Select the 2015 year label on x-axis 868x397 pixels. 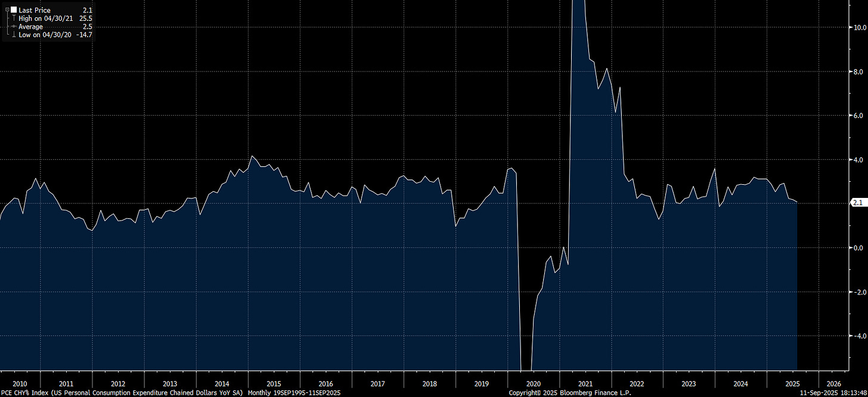point(274,384)
